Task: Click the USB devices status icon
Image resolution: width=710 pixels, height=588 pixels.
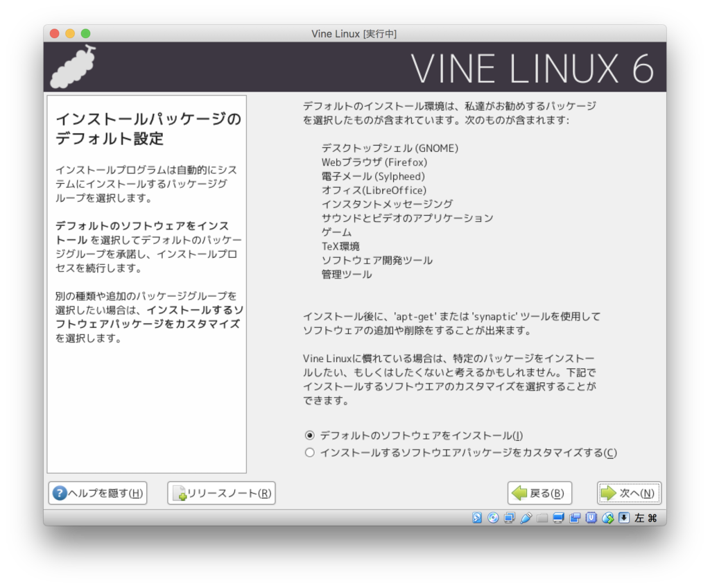Action: pyautogui.click(x=526, y=518)
